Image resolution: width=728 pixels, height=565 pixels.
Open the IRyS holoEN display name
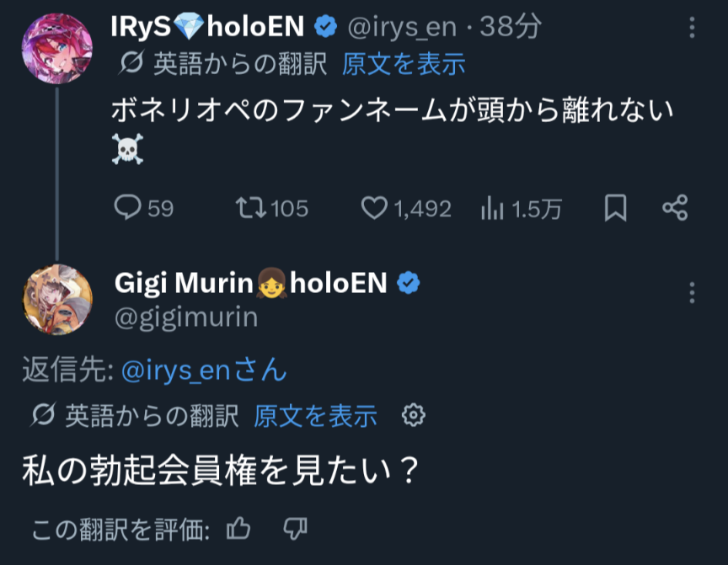coord(207,27)
